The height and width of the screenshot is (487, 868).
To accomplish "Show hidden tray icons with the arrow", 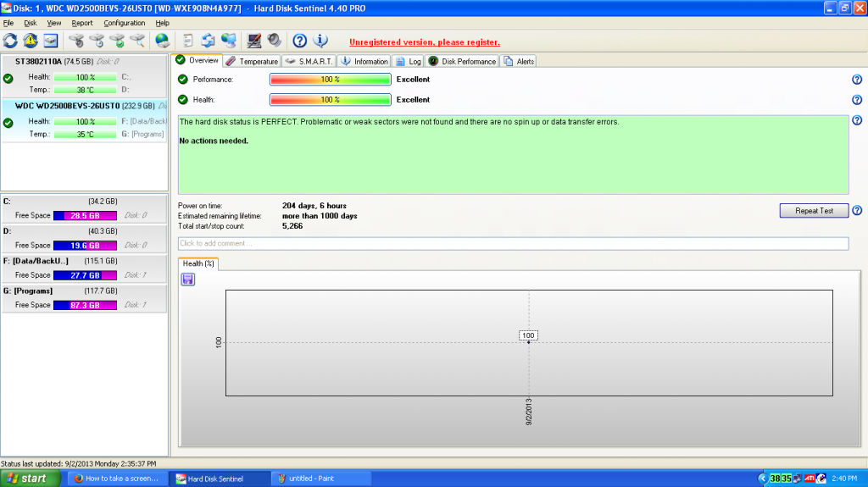I will pyautogui.click(x=763, y=479).
